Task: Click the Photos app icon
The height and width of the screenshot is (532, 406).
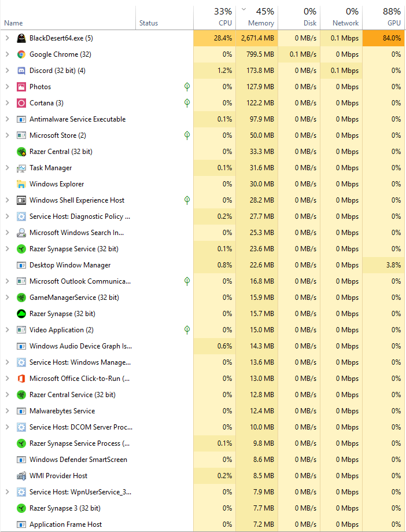Action: coord(21,87)
